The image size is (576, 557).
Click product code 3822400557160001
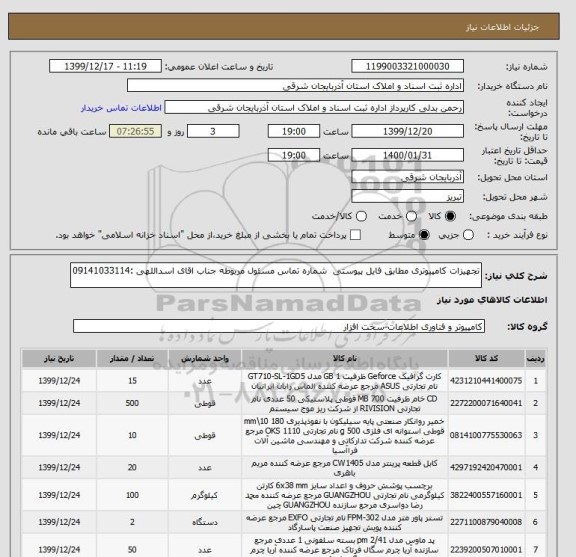(x=486, y=495)
